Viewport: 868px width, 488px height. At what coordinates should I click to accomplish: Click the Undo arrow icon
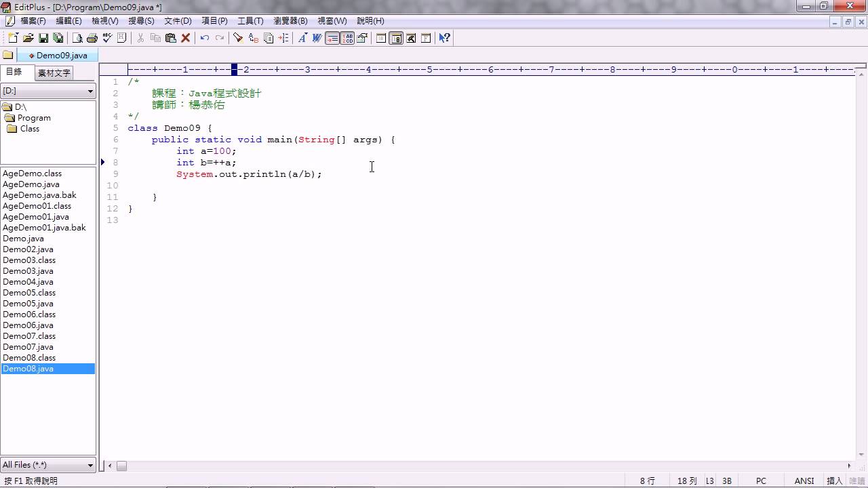tap(205, 38)
